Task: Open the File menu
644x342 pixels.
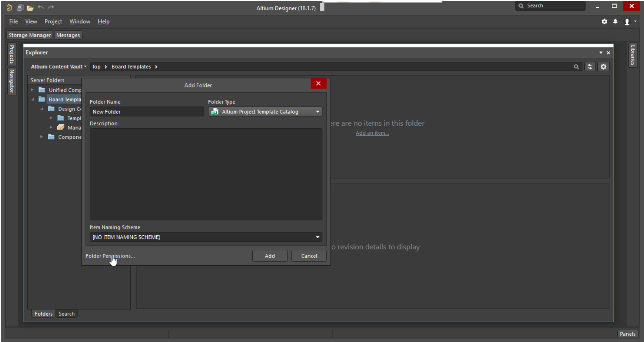Action: [x=14, y=21]
